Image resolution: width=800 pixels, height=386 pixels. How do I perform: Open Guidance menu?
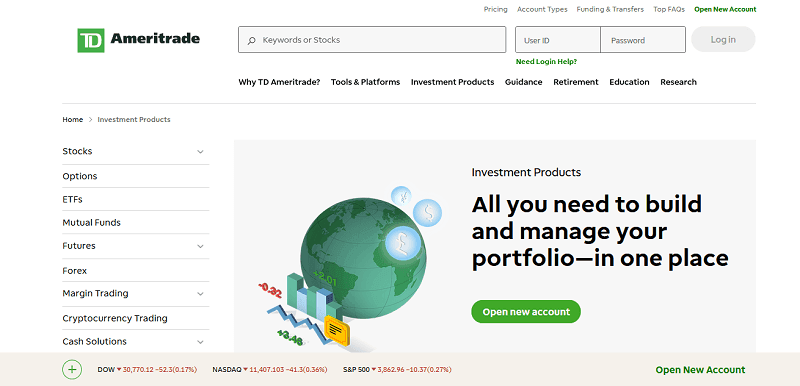click(523, 82)
